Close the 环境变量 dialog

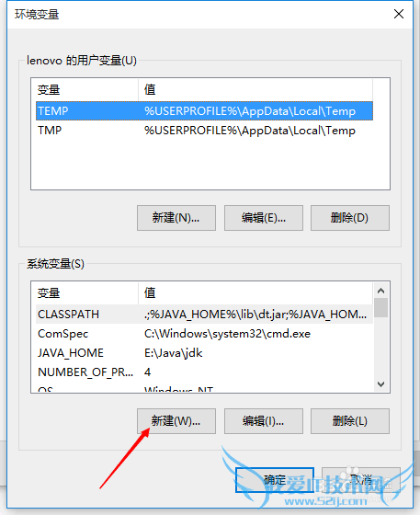point(399,14)
